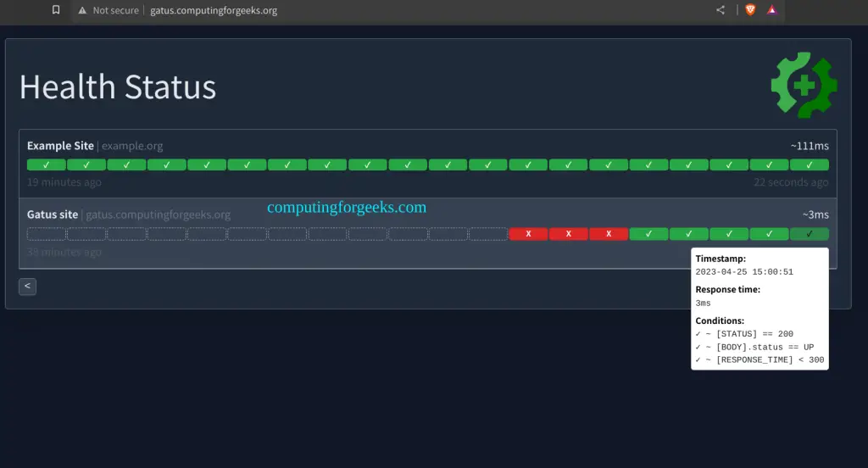The image size is (868, 468).
Task: Open the Brave shields lion icon
Action: coord(750,10)
